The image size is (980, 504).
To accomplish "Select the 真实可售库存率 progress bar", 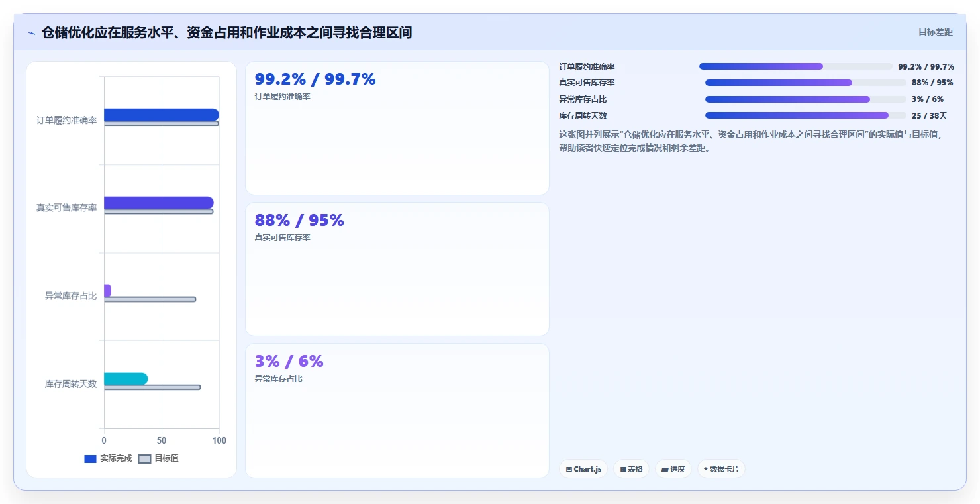I will point(806,83).
